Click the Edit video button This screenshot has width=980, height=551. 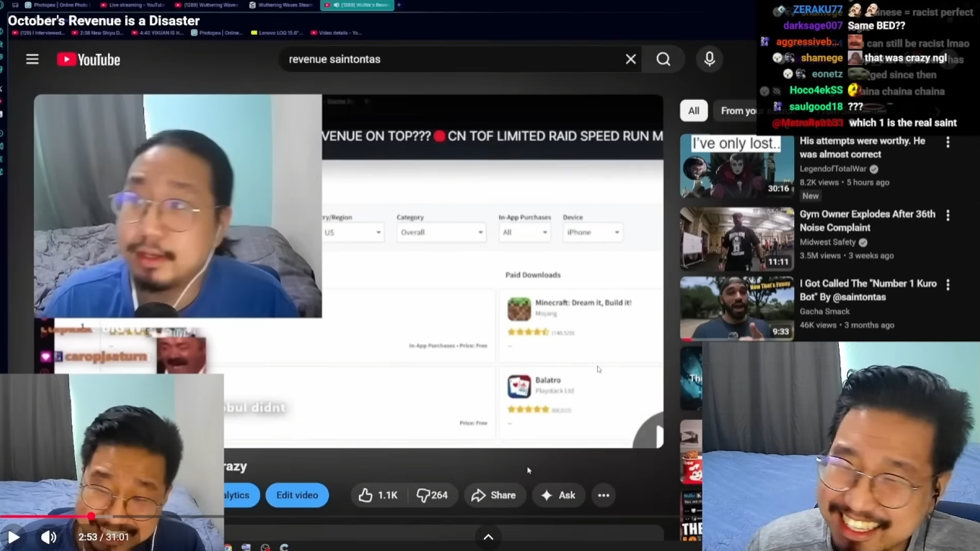297,495
